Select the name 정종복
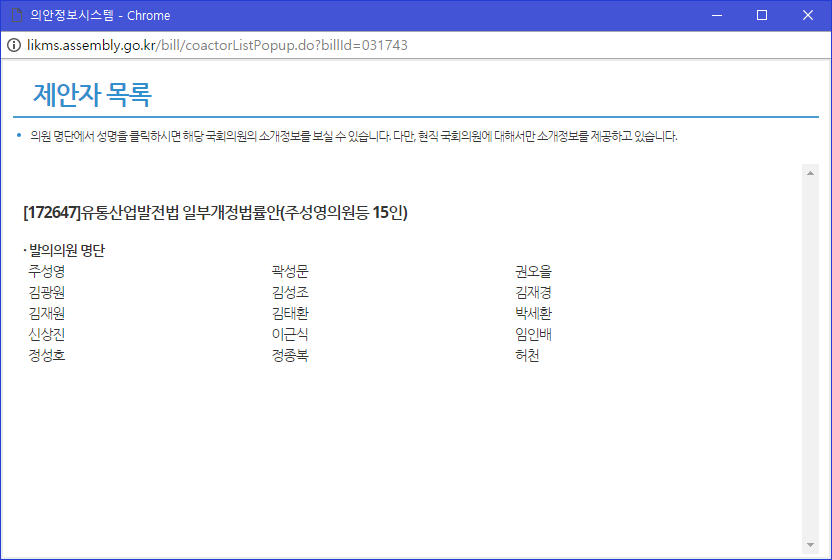Screen dimensions: 832x560 pyautogui.click(x=290, y=355)
